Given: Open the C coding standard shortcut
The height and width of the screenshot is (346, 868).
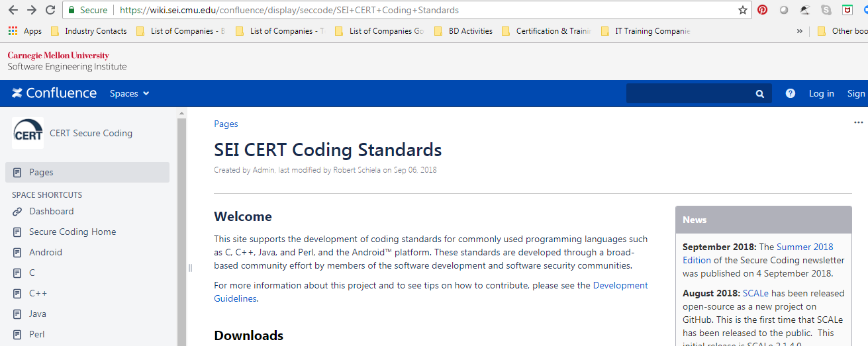Looking at the screenshot, I should (32, 273).
